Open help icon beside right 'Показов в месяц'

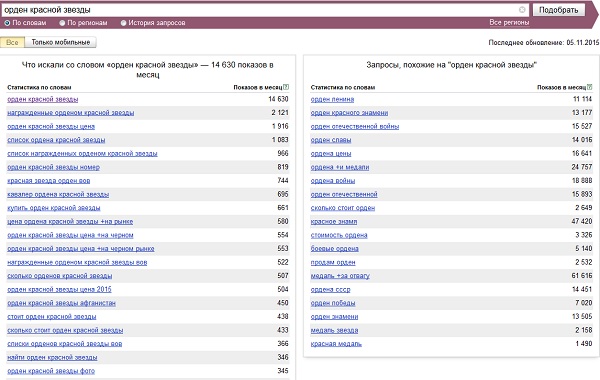click(590, 87)
